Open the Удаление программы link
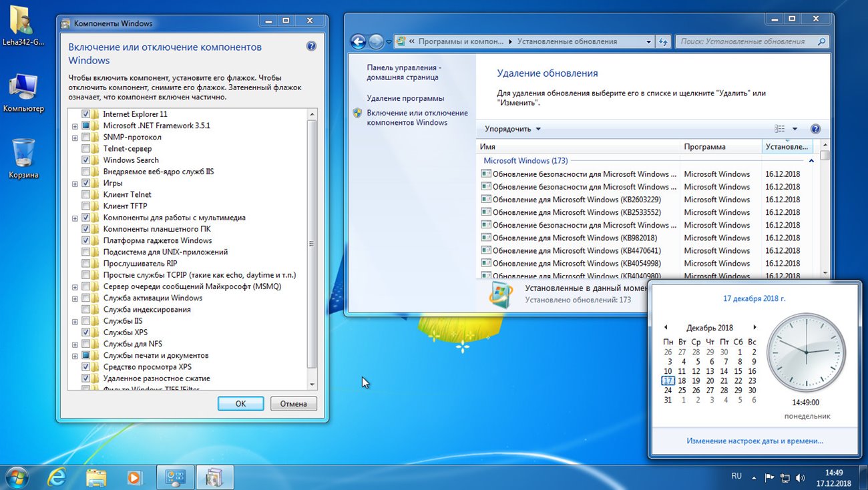This screenshot has height=490, width=868. tap(405, 98)
